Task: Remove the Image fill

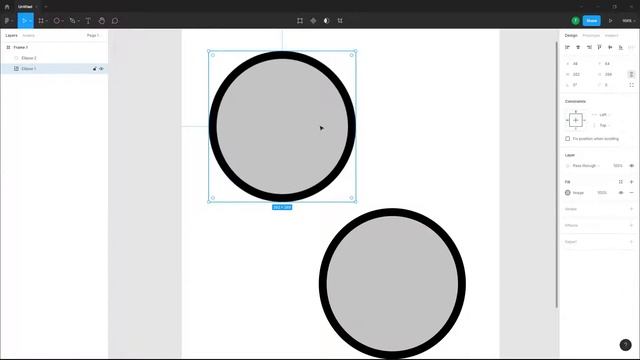Action: [631, 193]
